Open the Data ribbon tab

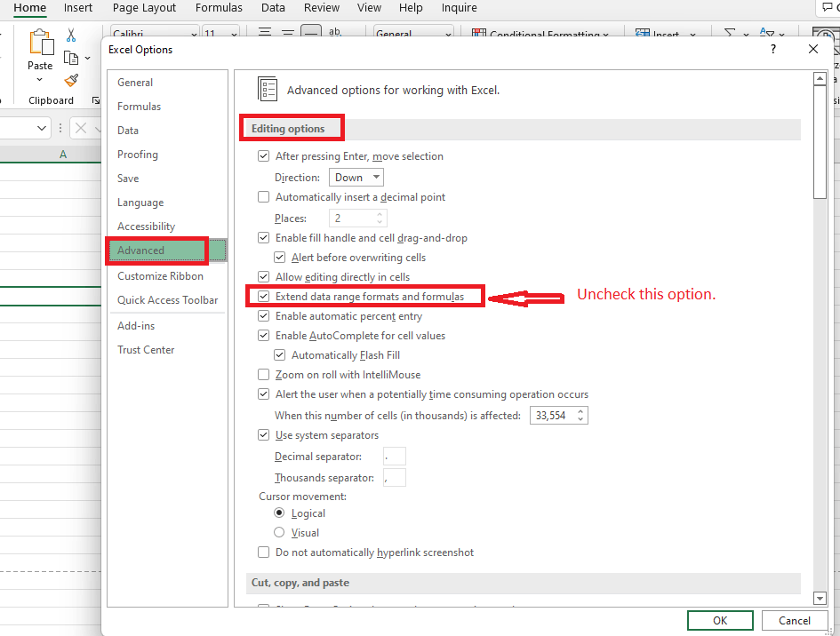click(273, 8)
